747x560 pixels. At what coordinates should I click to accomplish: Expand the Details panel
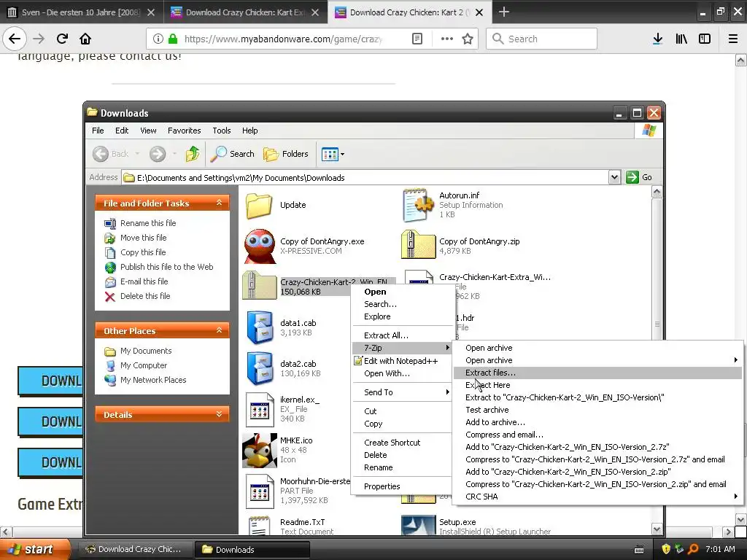coord(219,414)
